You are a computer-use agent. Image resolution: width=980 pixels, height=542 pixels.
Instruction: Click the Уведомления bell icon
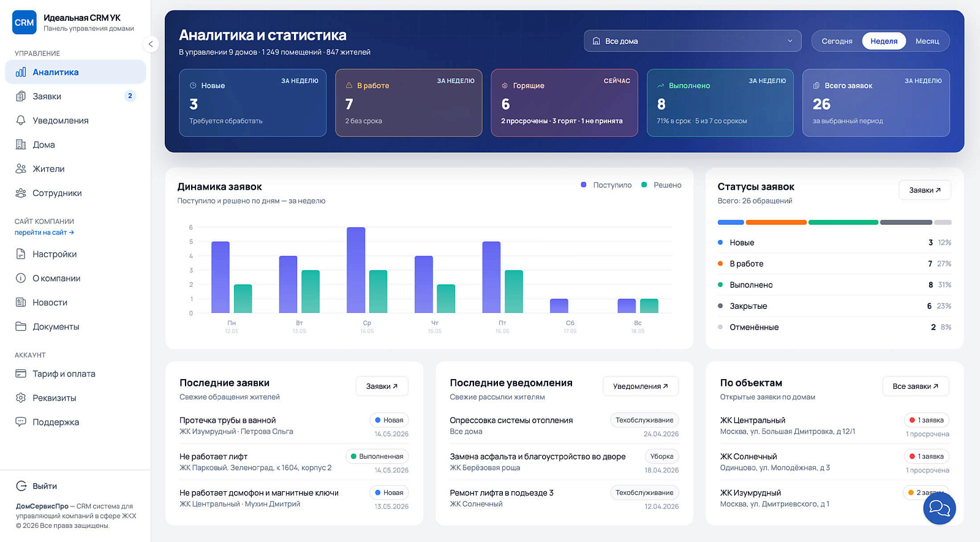coord(21,120)
